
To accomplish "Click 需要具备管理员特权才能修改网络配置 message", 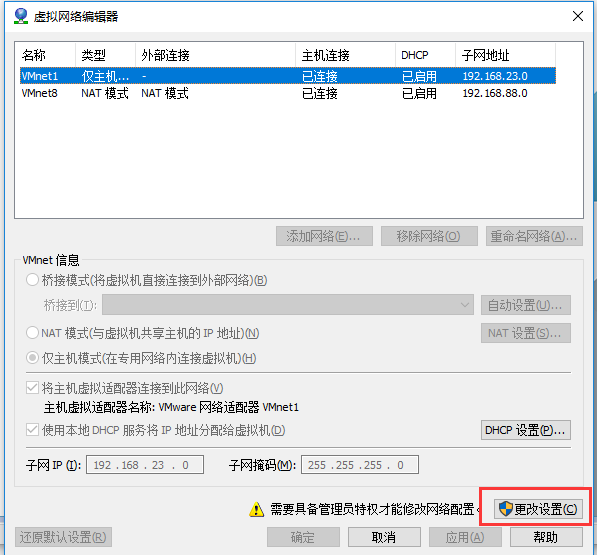I will click(x=372, y=509).
